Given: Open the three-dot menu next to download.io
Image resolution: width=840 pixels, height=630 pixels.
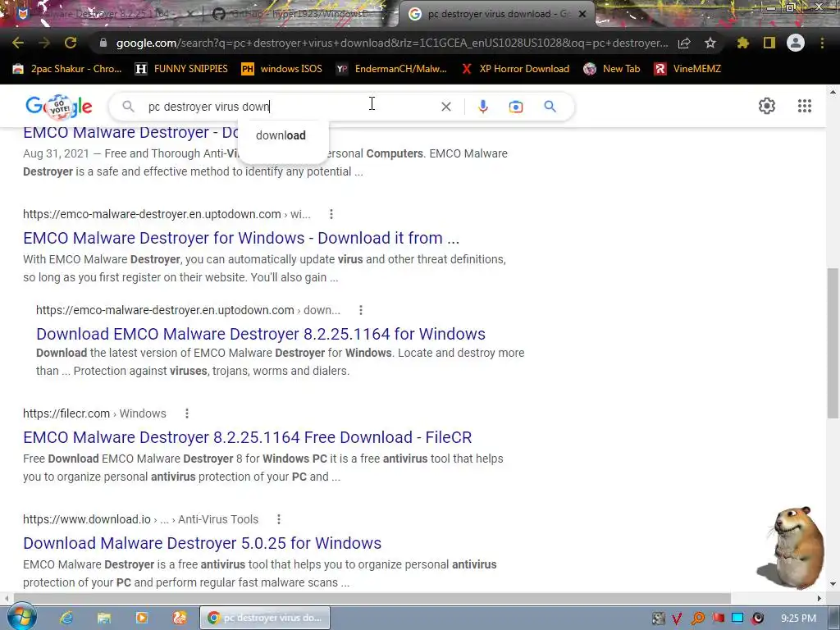Looking at the screenshot, I should [x=279, y=519].
